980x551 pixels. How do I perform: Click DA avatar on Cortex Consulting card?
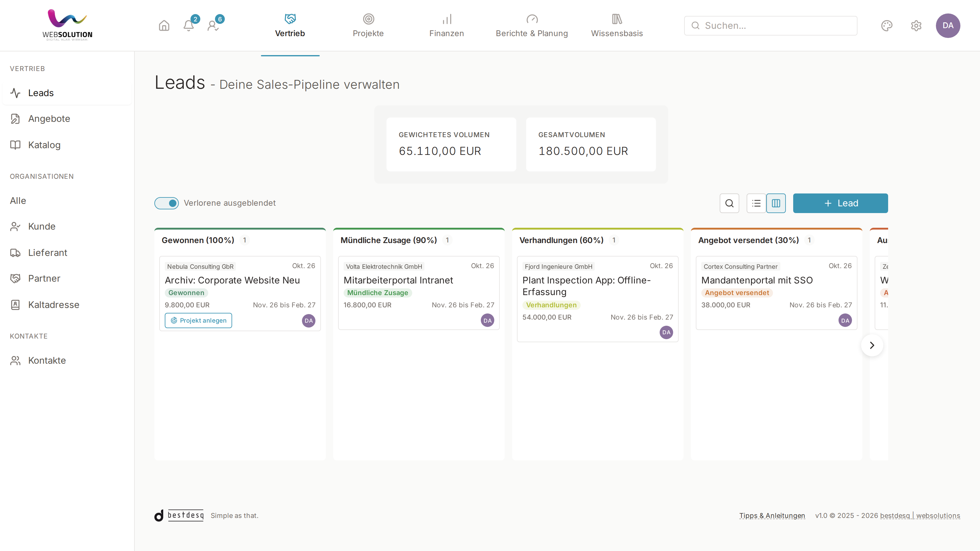[845, 320]
